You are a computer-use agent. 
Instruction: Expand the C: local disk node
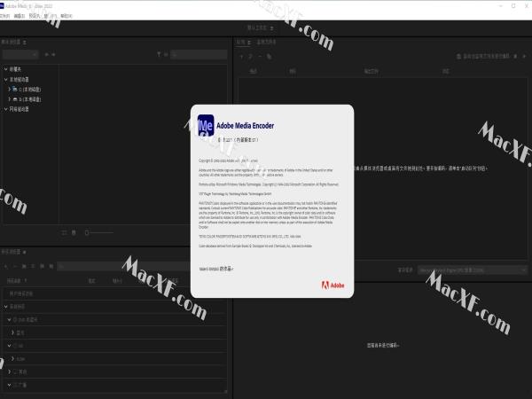pos(9,90)
